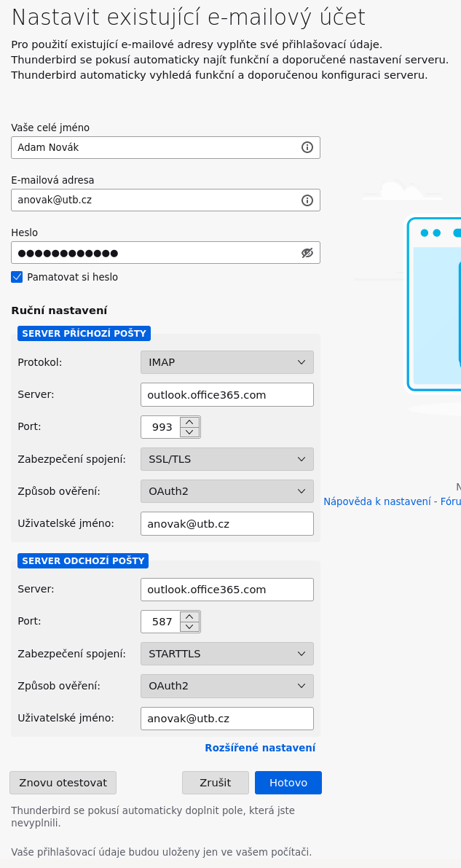Uncheck the Pamatovat si heslo checkbox
The width and height of the screenshot is (461, 868).
click(x=17, y=277)
